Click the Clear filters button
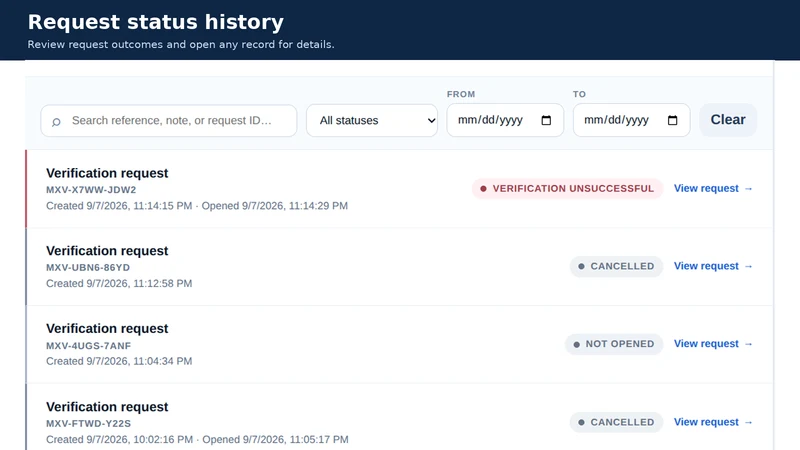Image resolution: width=800 pixels, height=450 pixels. (x=728, y=120)
